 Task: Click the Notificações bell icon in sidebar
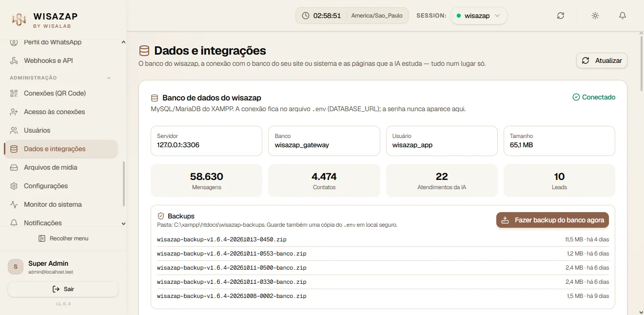[x=14, y=223]
